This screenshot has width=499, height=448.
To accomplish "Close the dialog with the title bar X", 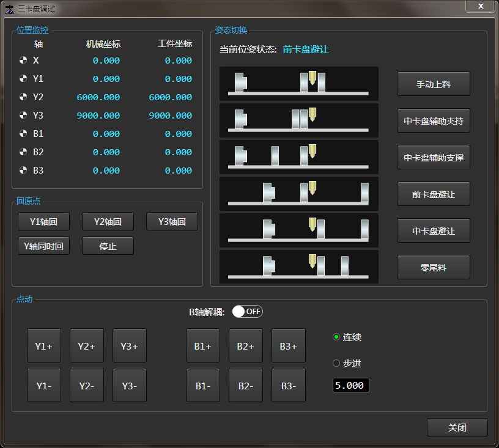I will pyautogui.click(x=481, y=6).
